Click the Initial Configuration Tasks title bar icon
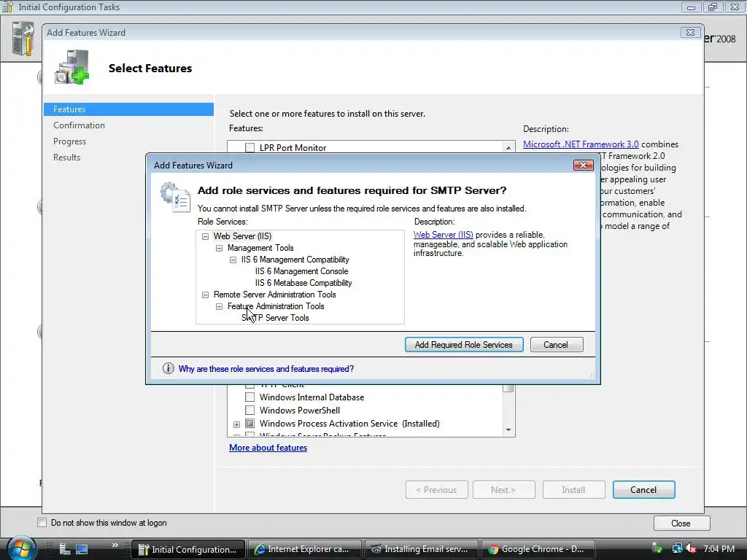This screenshot has width=747, height=560. point(7,7)
